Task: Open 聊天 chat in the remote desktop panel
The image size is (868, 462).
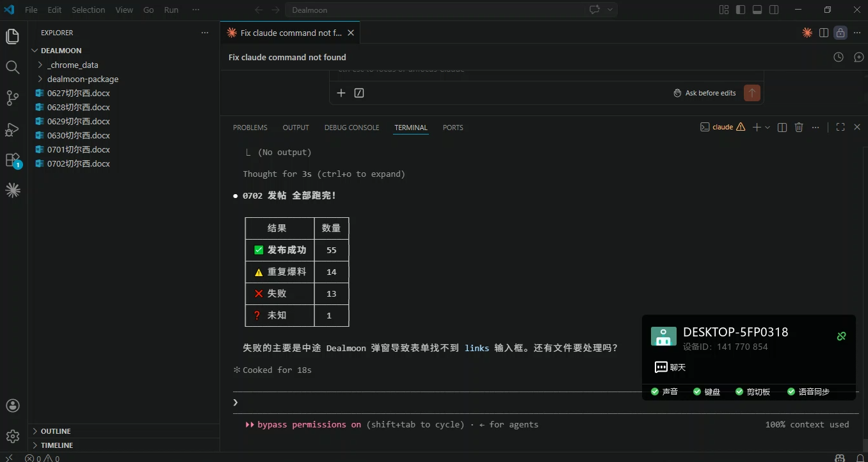Action: [x=670, y=367]
